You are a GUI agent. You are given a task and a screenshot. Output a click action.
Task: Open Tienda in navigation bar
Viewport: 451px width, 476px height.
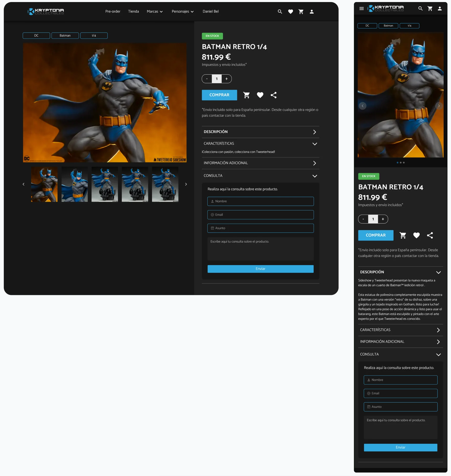(x=134, y=11)
